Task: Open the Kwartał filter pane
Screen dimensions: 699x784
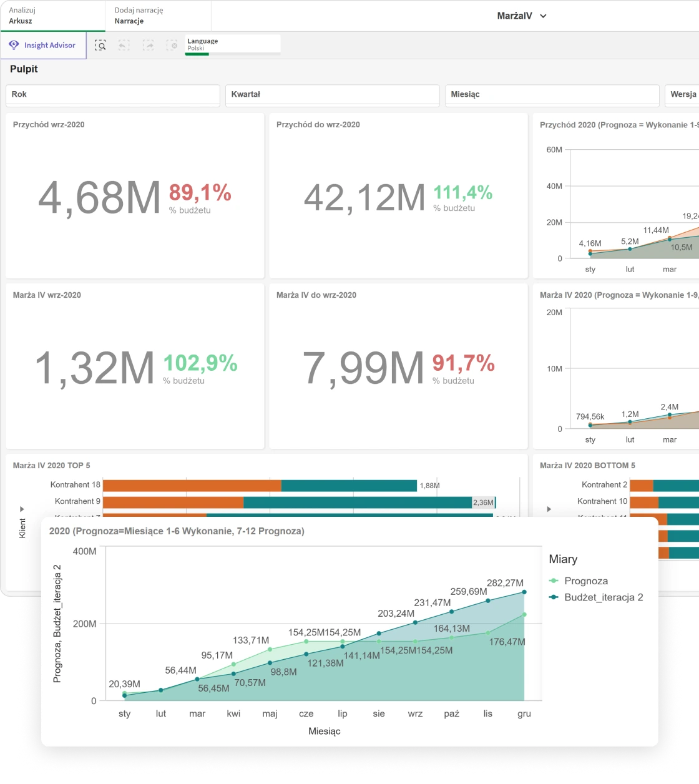Action: (x=332, y=95)
